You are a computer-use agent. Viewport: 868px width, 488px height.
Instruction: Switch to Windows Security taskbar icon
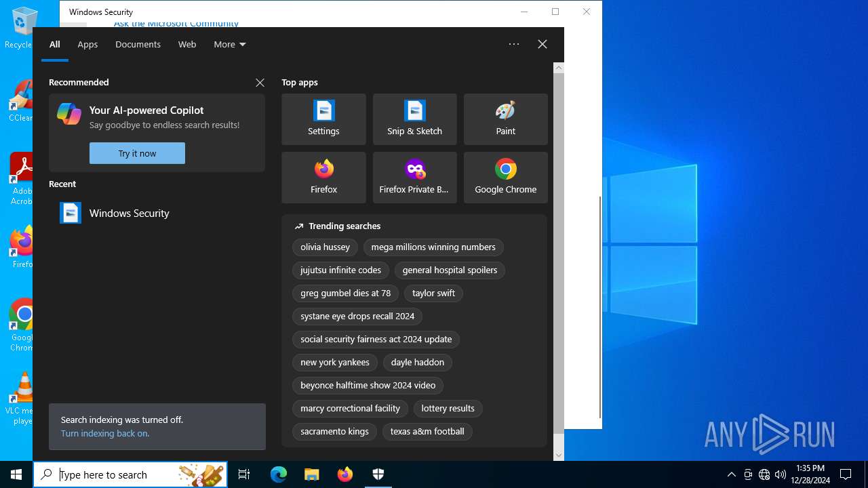pyautogui.click(x=378, y=474)
